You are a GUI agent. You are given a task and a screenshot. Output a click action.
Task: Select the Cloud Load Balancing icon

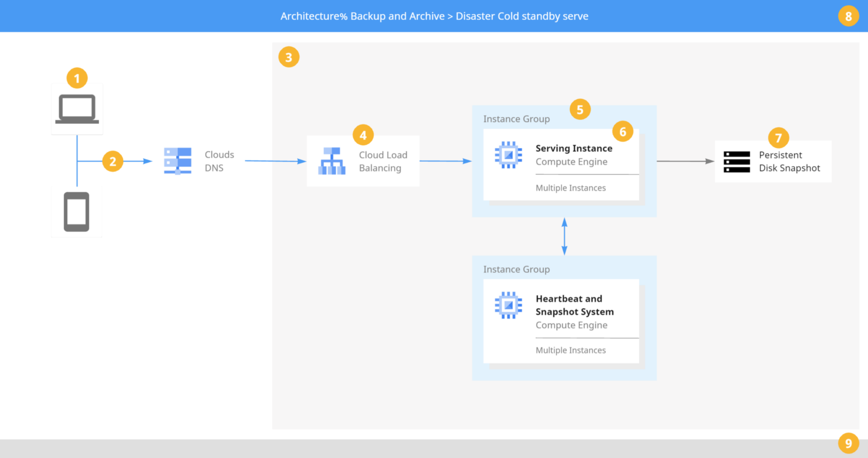coord(331,160)
